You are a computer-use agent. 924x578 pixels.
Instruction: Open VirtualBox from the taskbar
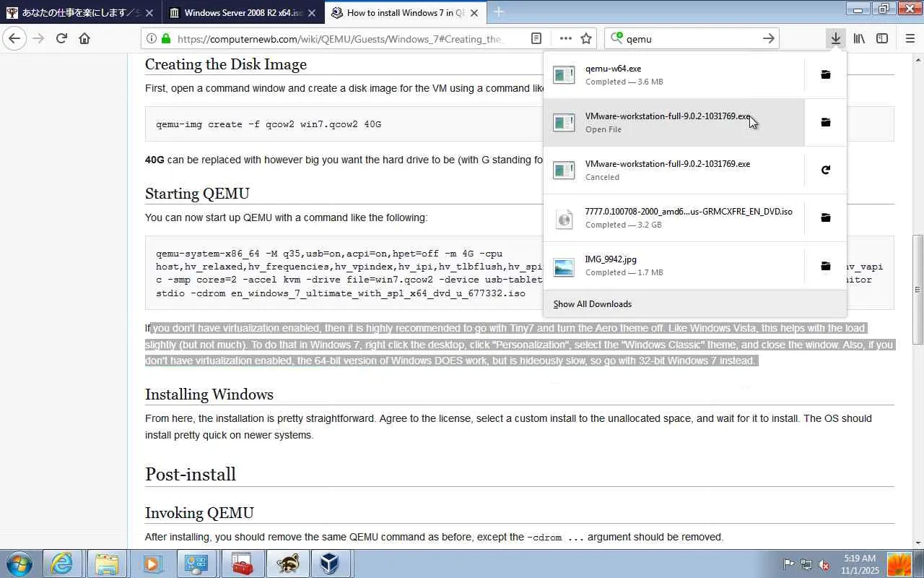(331, 564)
